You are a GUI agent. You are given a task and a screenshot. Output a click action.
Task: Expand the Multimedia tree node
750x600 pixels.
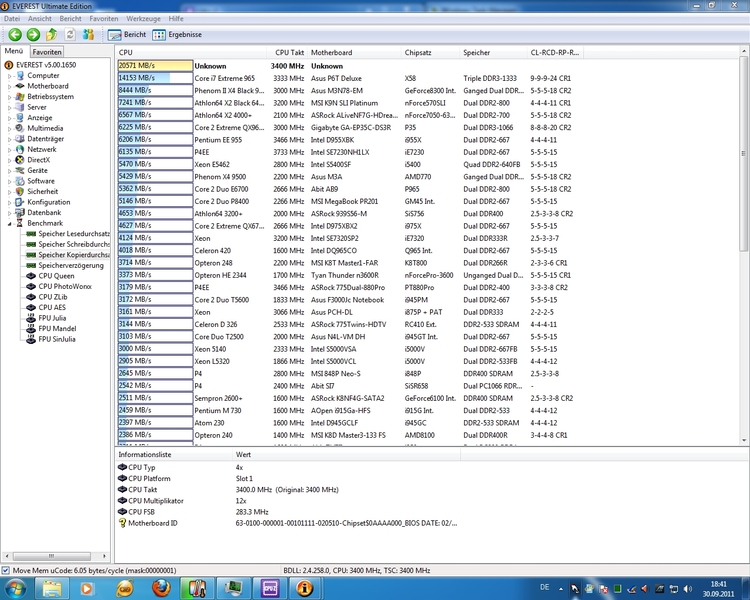(9, 128)
